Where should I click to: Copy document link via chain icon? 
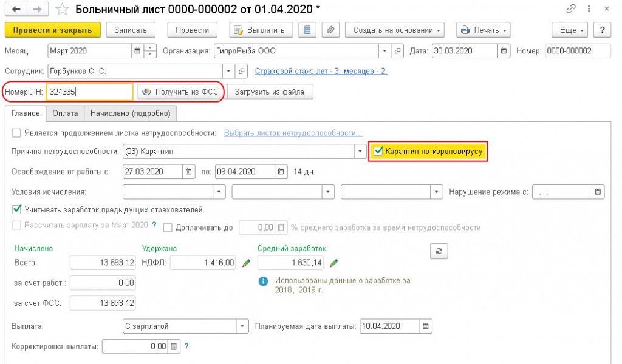[570, 9]
